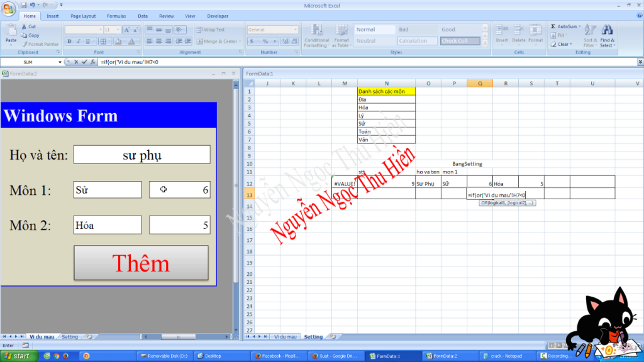Confirm the formula with the checkmark

84,62
